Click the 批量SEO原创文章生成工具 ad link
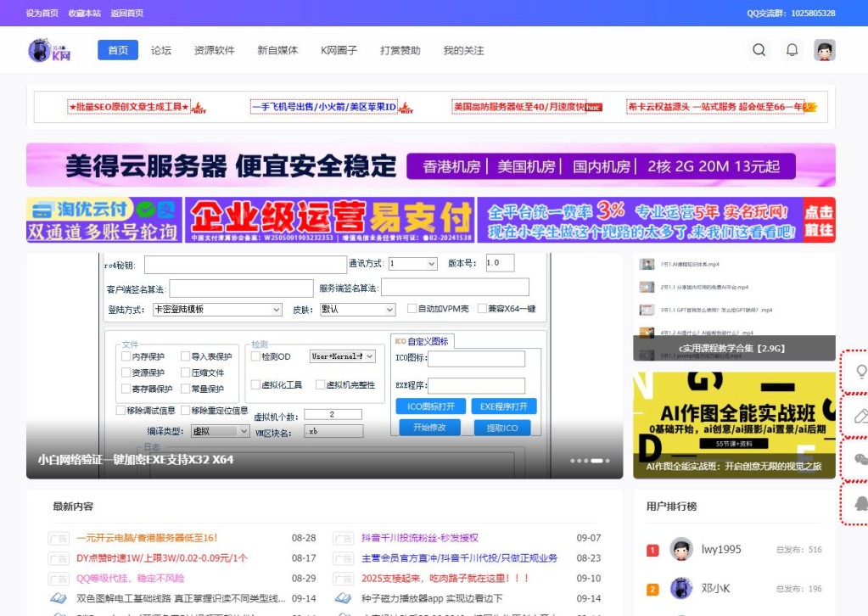The height and width of the screenshot is (616, 868). [x=129, y=106]
